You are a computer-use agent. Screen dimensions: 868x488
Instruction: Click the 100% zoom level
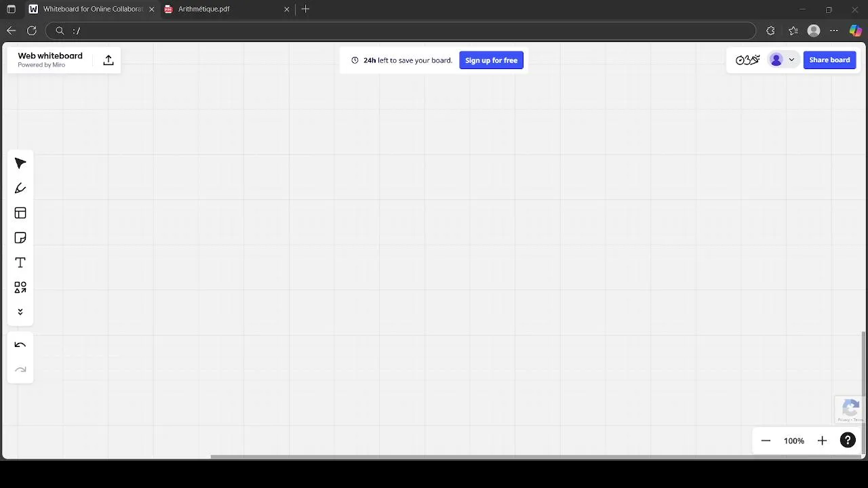click(x=794, y=441)
